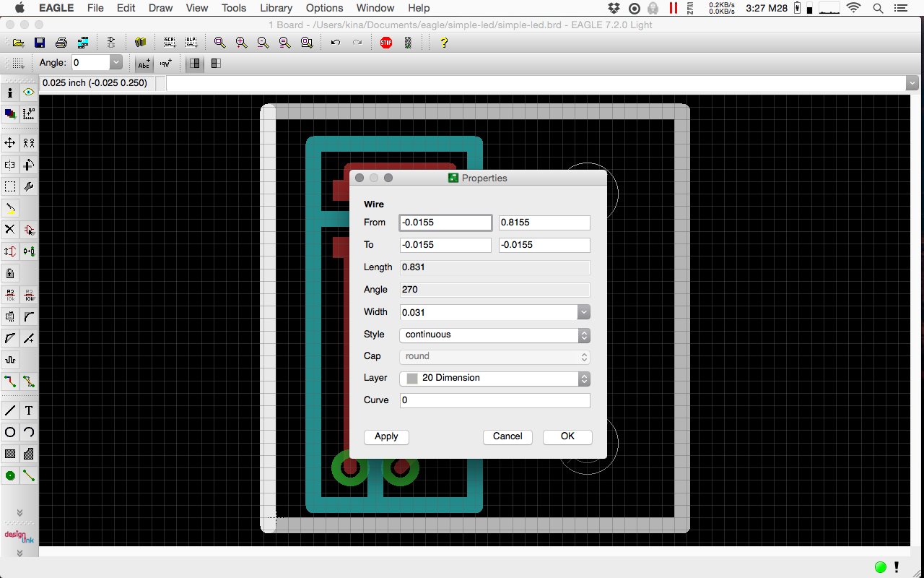924x578 pixels.
Task: Save the board with the floppy disk icon
Action: tap(40, 43)
